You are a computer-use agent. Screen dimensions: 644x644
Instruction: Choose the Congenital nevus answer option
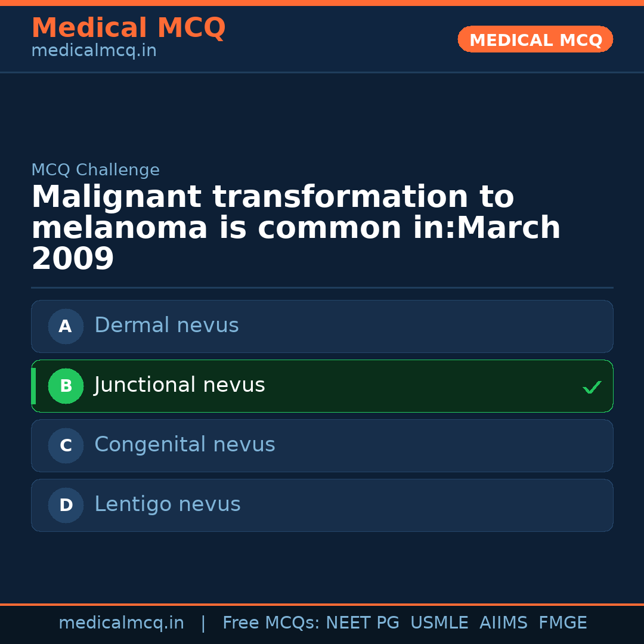(322, 445)
